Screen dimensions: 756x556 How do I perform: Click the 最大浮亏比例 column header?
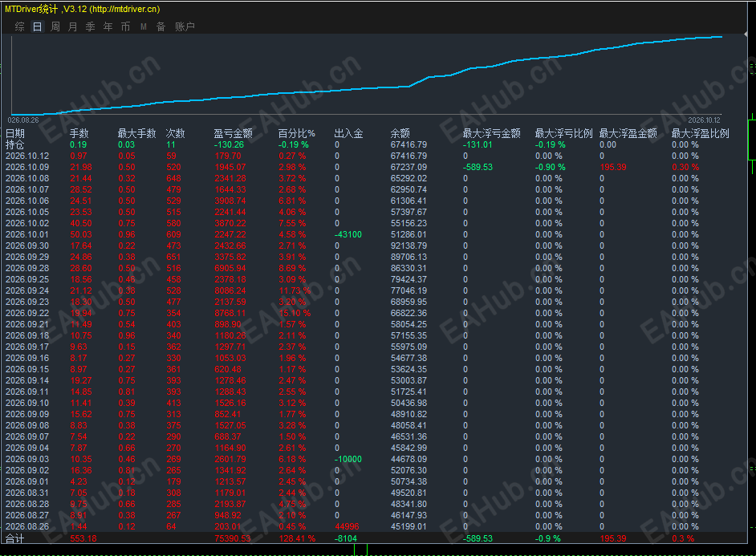(x=563, y=133)
